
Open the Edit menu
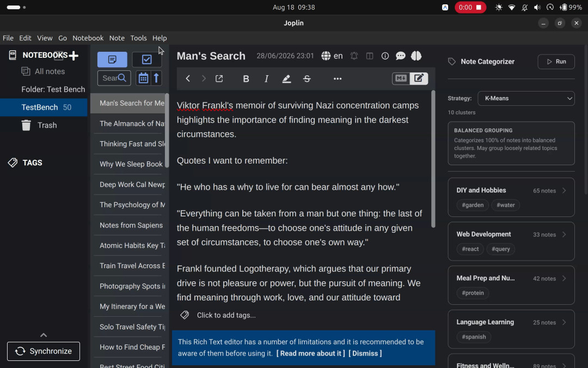(x=25, y=38)
